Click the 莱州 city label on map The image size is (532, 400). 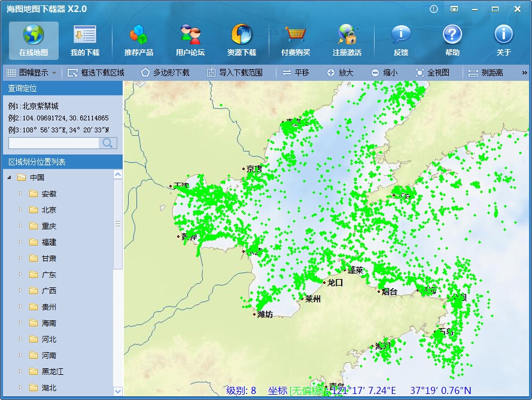pos(312,299)
